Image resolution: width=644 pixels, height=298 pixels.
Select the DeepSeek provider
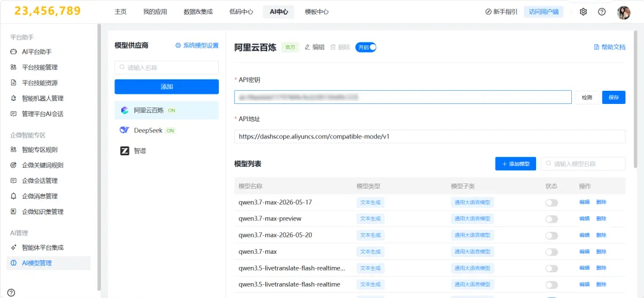click(x=167, y=130)
